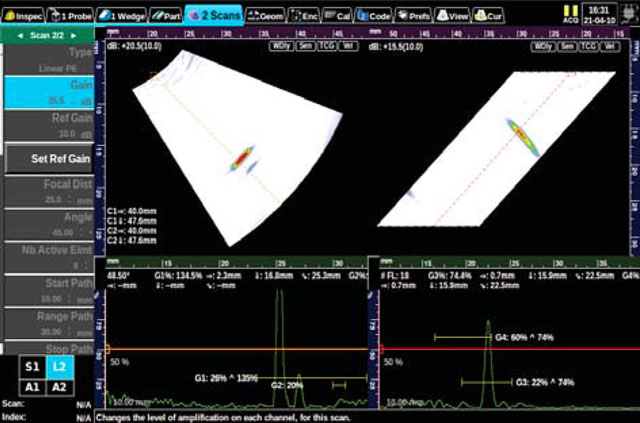Click the Part tab icon
Image resolution: width=640 pixels, height=423 pixels.
[x=158, y=17]
